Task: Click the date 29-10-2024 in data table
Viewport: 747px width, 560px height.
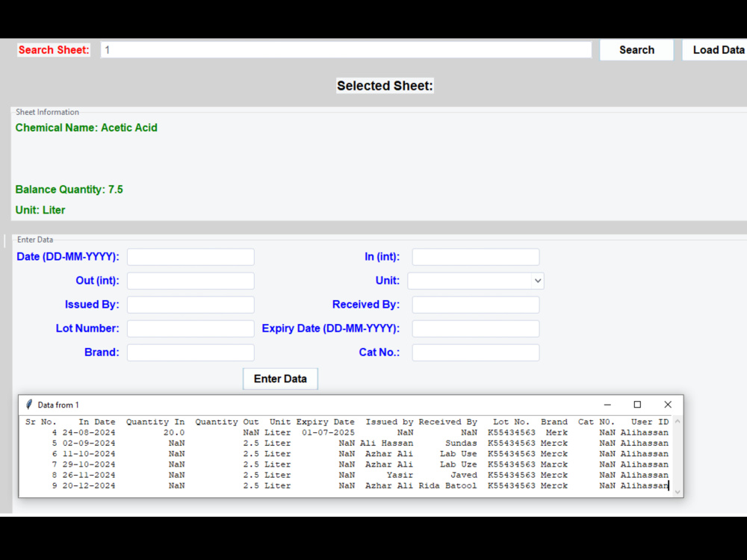Action: [x=89, y=464]
